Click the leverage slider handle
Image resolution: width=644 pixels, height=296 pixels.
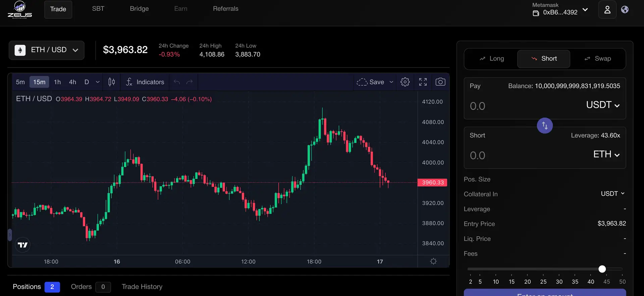click(602, 269)
